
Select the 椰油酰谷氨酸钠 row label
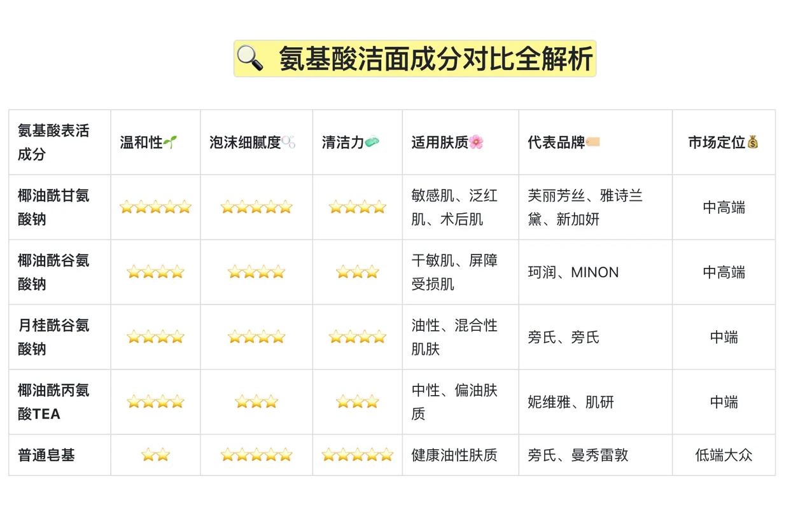pyautogui.click(x=53, y=272)
